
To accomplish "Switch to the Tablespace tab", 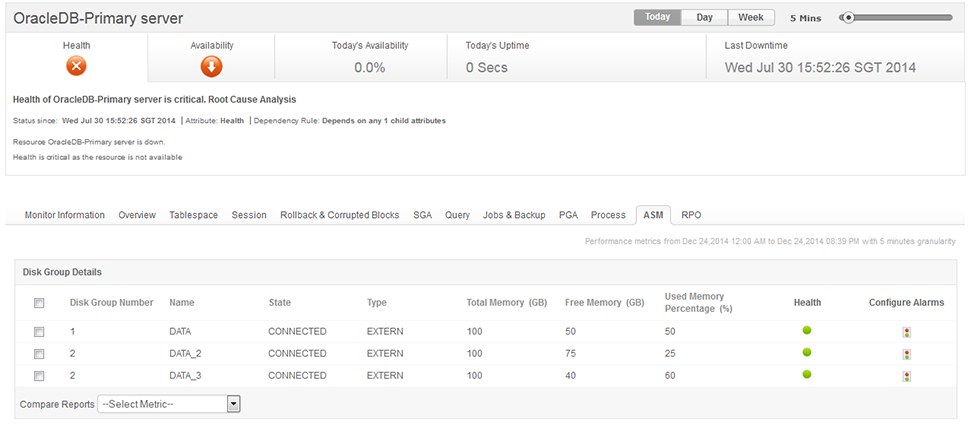I will (x=193, y=215).
